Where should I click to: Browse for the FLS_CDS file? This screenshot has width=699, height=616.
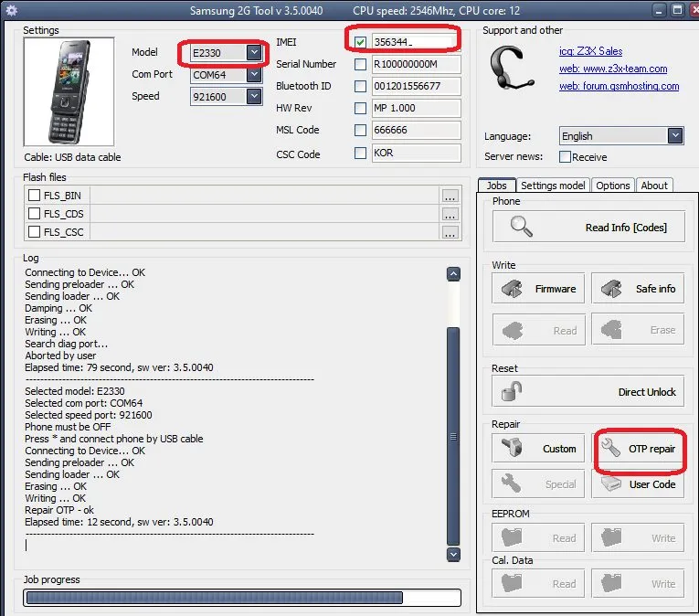pyautogui.click(x=450, y=214)
